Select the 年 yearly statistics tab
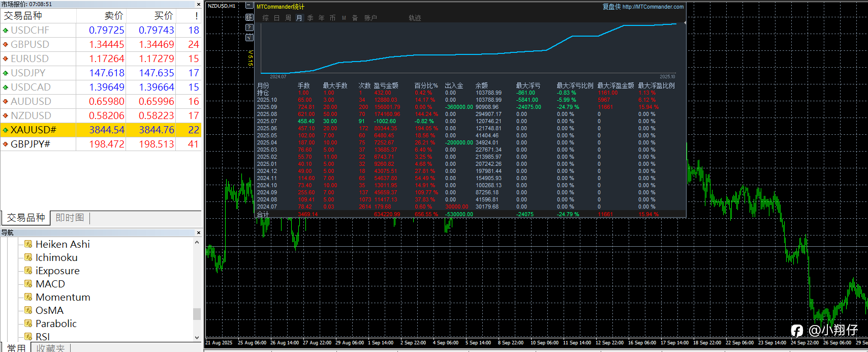Image resolution: width=868 pixels, height=352 pixels. (x=322, y=18)
